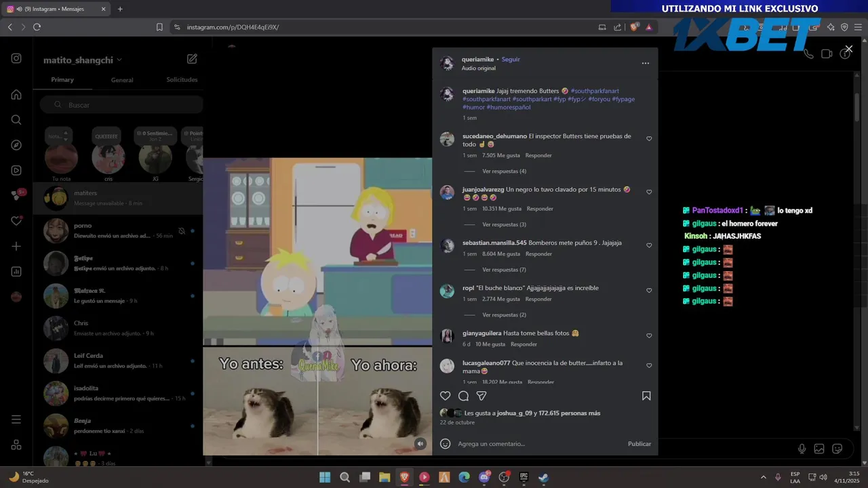Expand replies (2) on ropl comment

click(504, 315)
